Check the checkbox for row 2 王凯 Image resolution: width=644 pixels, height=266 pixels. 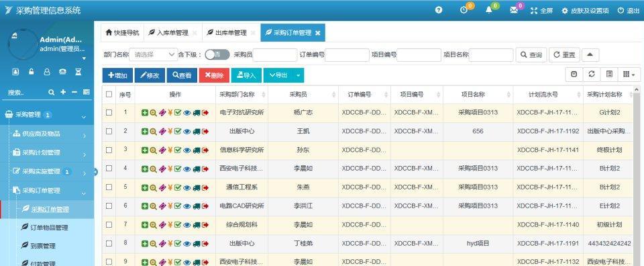pyautogui.click(x=109, y=131)
